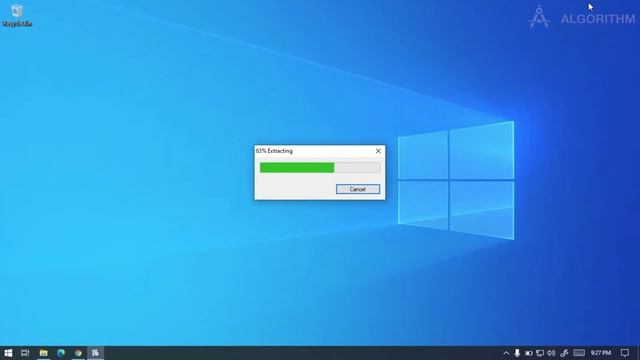Image resolution: width=640 pixels, height=360 pixels.
Task: Open the clock showing 9:27 PM
Action: 601,353
